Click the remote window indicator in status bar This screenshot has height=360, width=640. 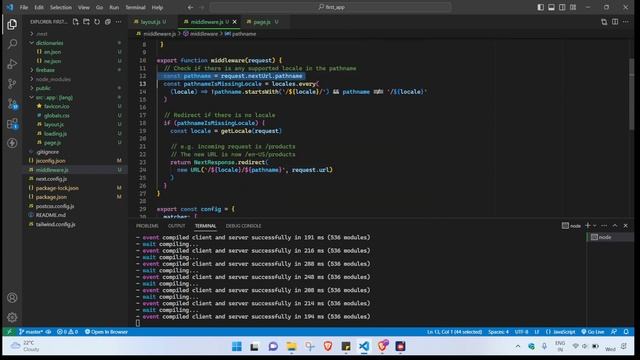9,332
